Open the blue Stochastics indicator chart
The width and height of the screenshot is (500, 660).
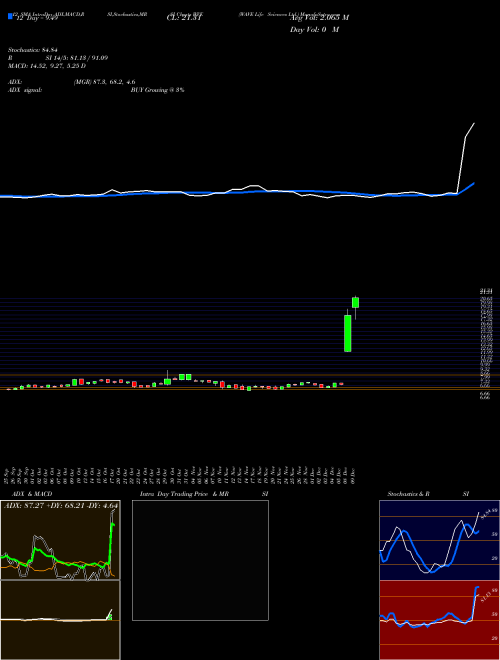(439, 540)
